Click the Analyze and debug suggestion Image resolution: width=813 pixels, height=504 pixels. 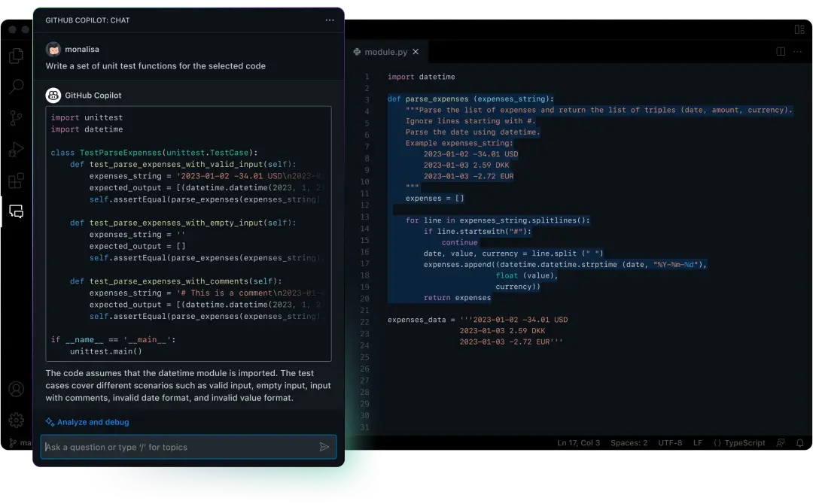(x=93, y=422)
